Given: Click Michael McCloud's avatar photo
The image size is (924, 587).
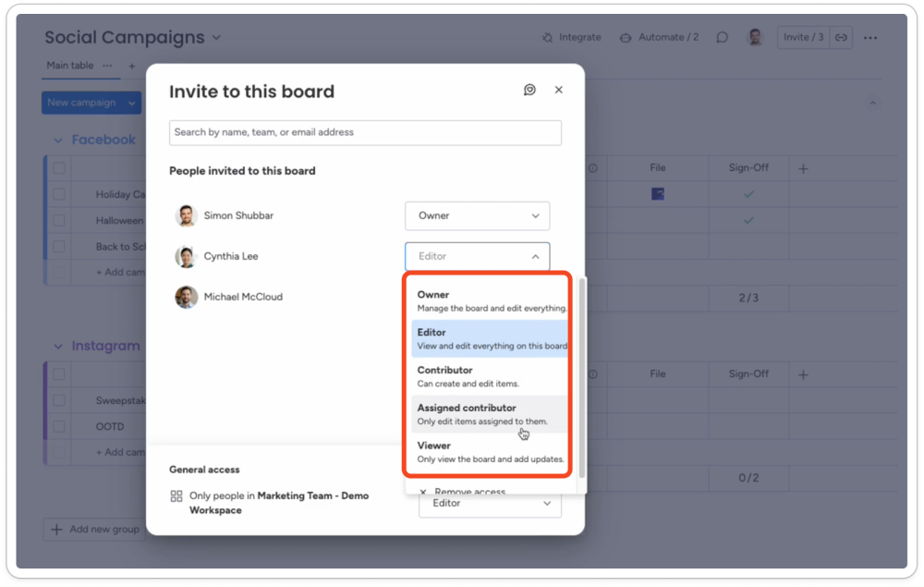Looking at the screenshot, I should (187, 297).
